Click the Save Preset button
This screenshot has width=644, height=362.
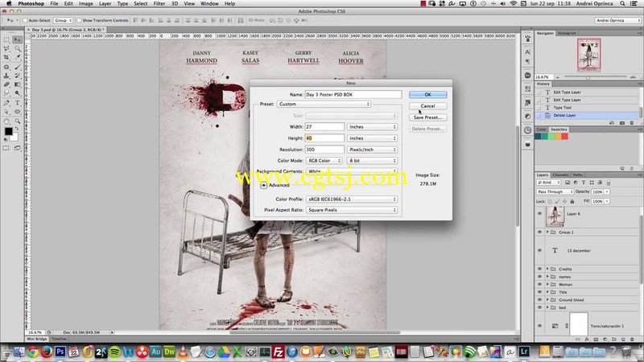[x=427, y=117]
